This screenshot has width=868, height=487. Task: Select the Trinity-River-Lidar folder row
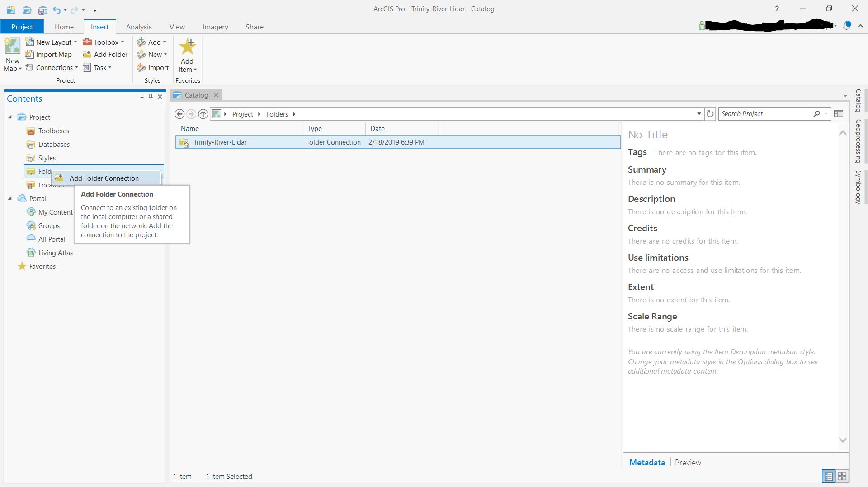pyautogui.click(x=398, y=142)
